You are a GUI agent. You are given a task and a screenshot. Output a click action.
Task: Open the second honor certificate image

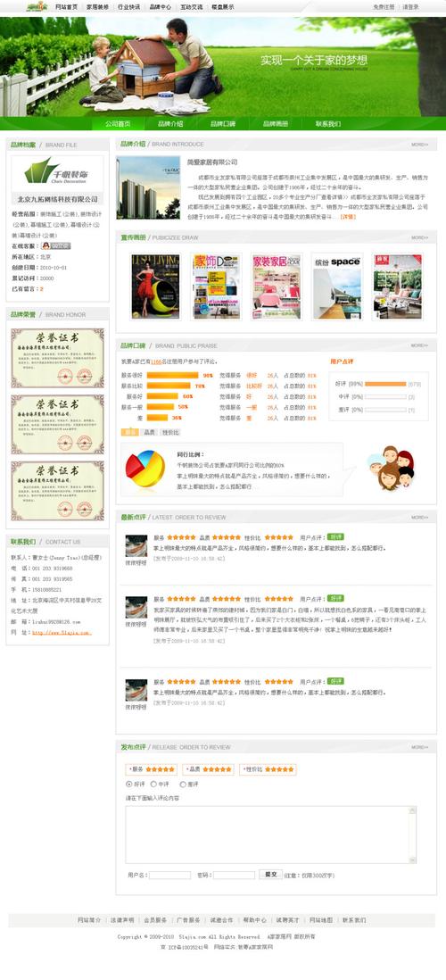pyautogui.click(x=57, y=424)
